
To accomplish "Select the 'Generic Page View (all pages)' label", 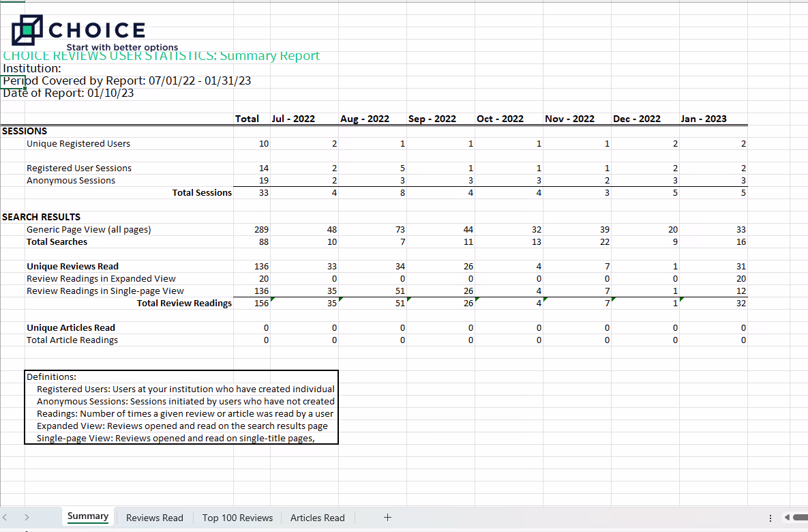I will click(x=89, y=229).
